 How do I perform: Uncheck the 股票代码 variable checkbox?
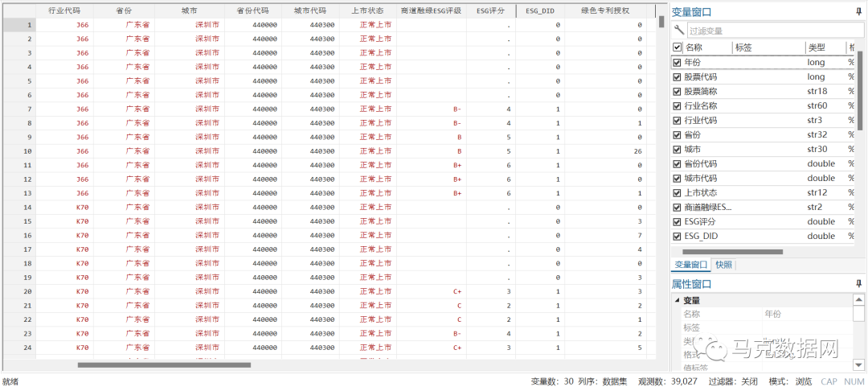pyautogui.click(x=677, y=77)
